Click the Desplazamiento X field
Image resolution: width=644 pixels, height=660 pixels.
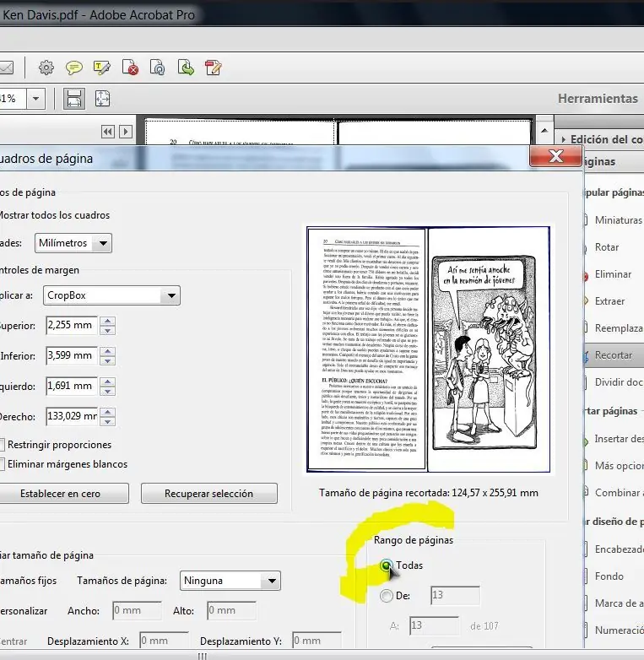(164, 641)
